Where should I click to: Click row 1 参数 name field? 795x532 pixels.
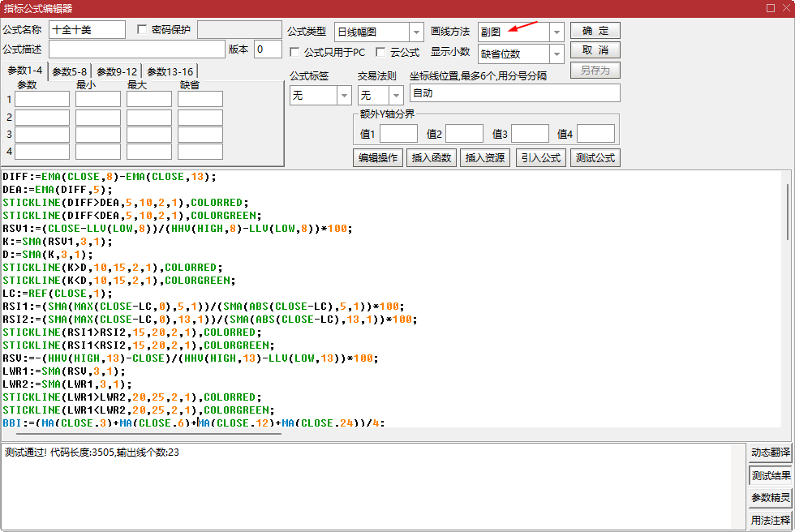click(42, 99)
